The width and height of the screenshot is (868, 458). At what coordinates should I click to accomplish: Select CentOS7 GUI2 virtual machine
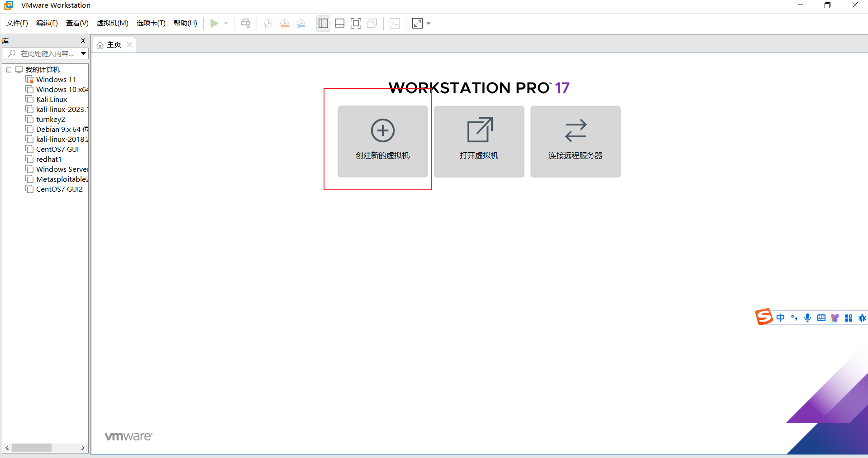[x=59, y=189]
